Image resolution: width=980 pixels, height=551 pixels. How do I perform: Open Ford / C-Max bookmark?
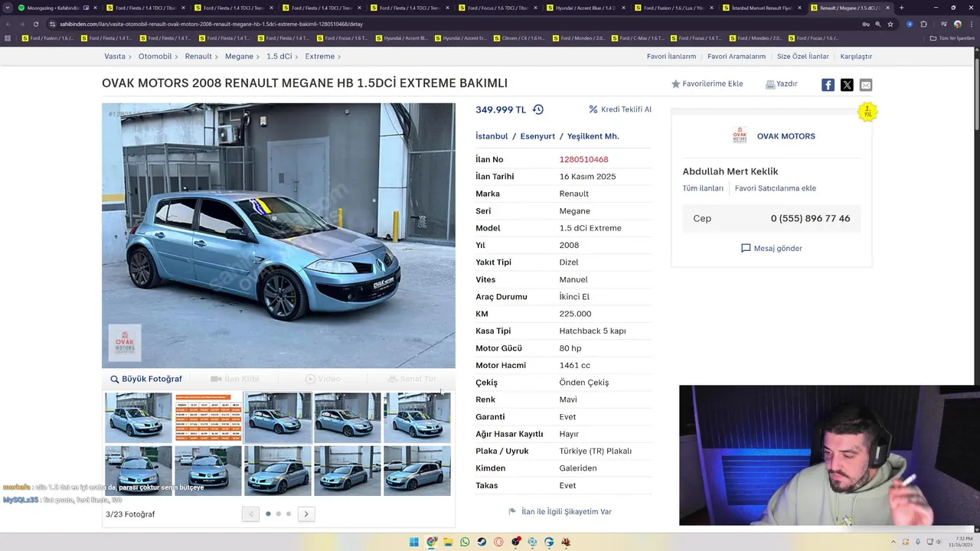637,38
